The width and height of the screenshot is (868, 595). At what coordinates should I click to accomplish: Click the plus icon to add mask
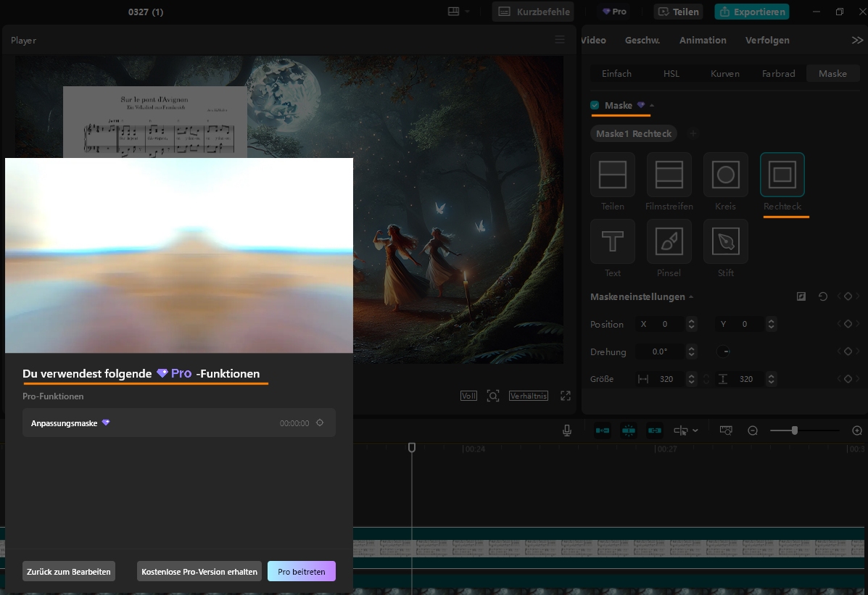pyautogui.click(x=693, y=133)
